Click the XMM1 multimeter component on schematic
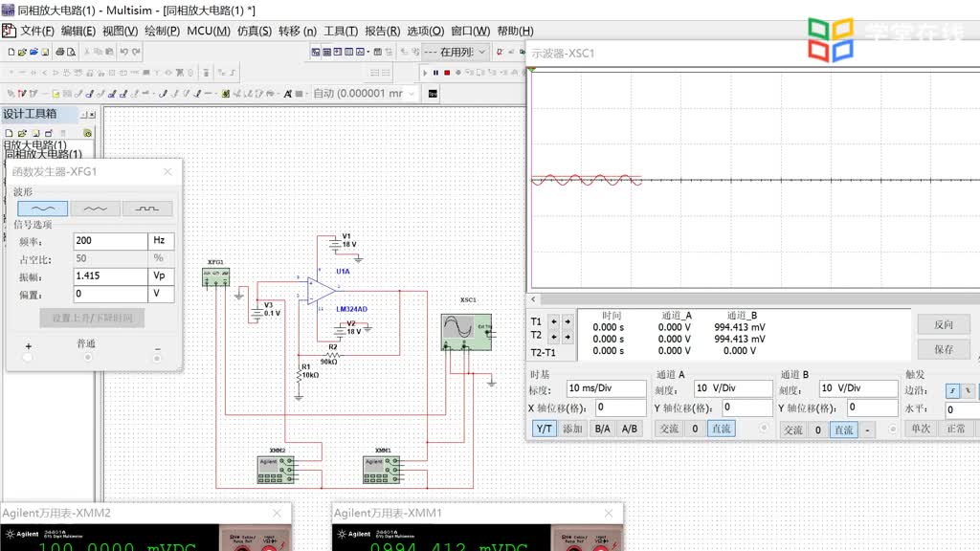The height and width of the screenshot is (551, 980). coord(382,470)
